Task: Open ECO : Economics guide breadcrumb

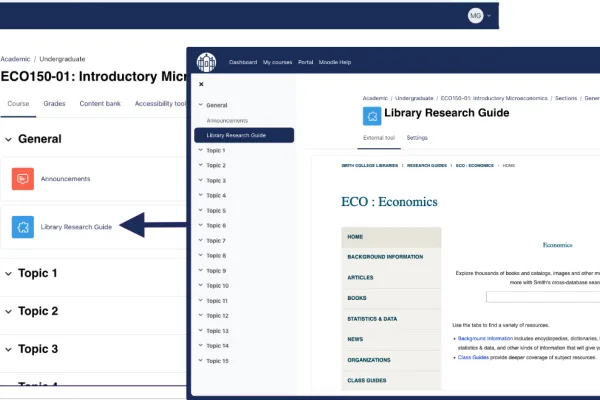Action: (474, 165)
